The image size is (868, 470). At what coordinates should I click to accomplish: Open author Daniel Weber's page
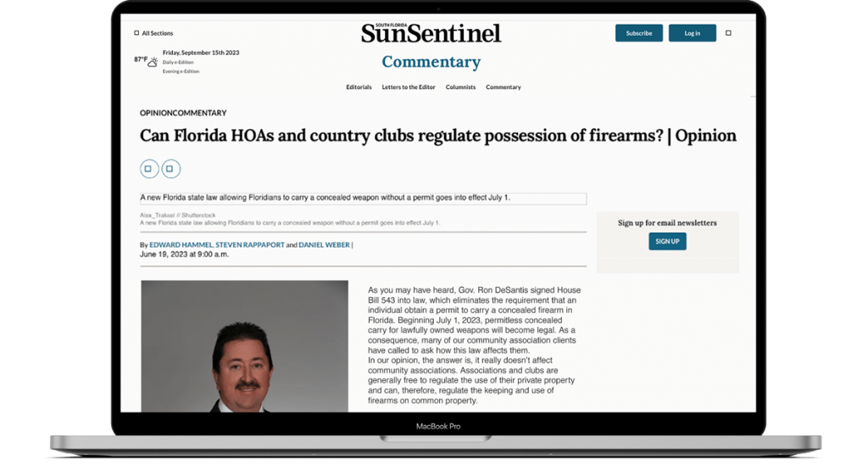coord(325,244)
